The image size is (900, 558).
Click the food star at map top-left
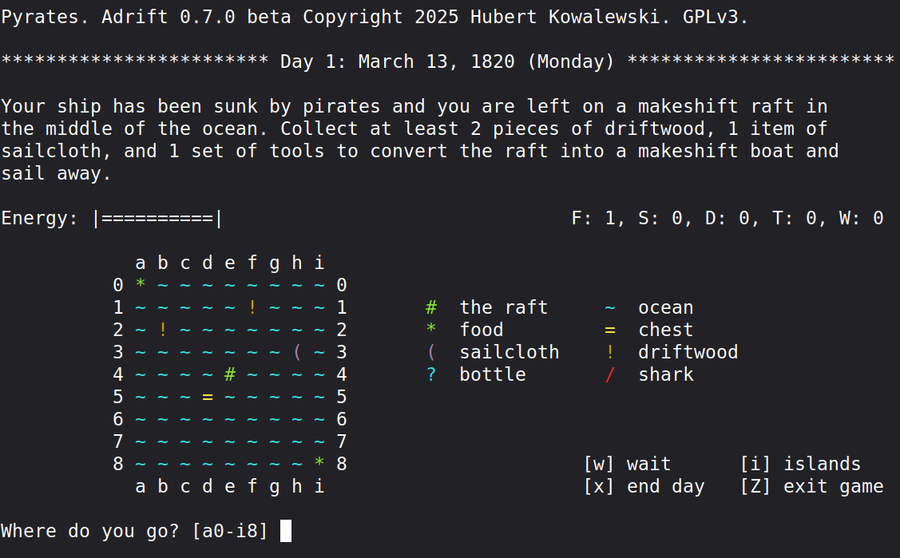[141, 286]
